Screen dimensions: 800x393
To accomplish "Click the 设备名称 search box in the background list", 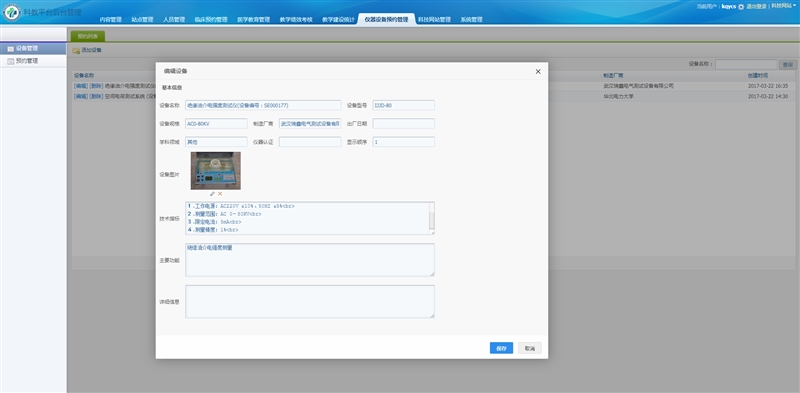I will 746,64.
